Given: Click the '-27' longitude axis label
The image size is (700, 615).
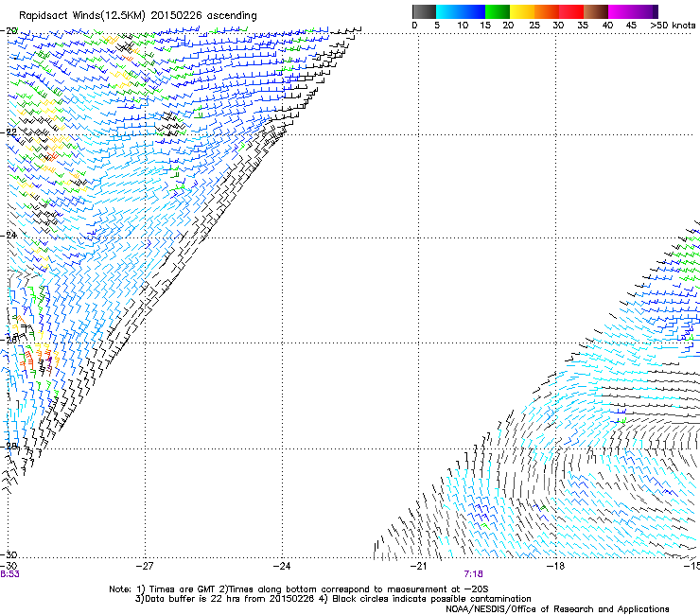Looking at the screenshot, I should tap(145, 567).
